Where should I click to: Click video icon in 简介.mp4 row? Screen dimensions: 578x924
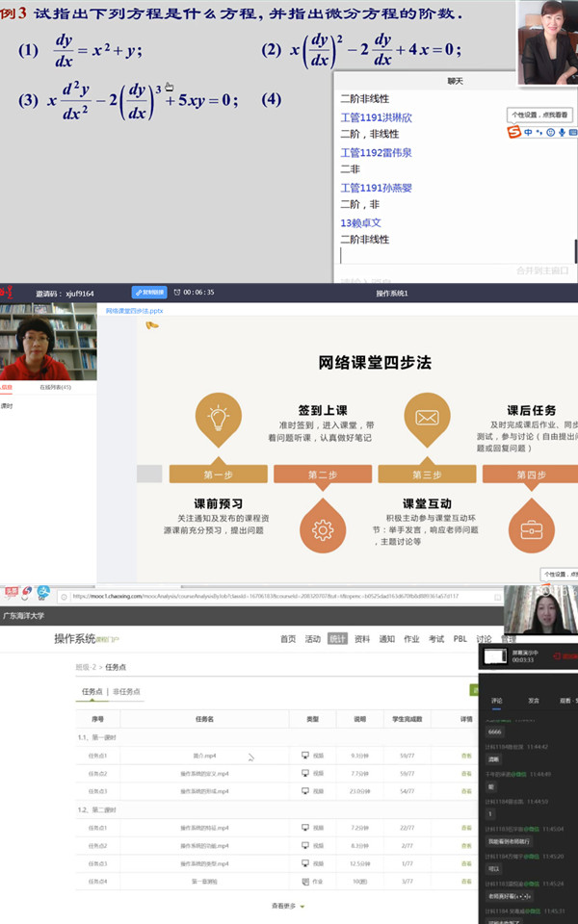click(x=305, y=756)
